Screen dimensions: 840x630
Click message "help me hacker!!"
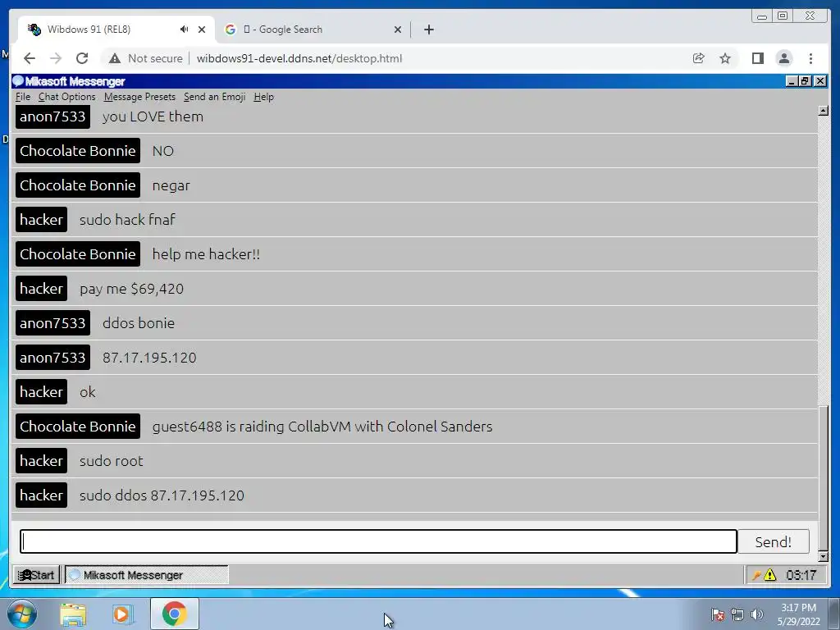[206, 254]
